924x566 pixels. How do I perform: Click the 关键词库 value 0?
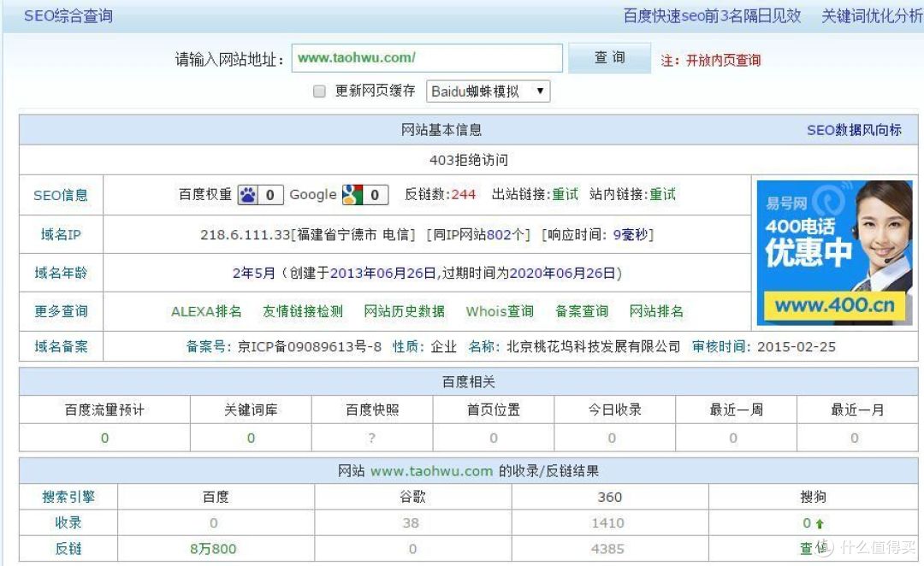(x=251, y=439)
